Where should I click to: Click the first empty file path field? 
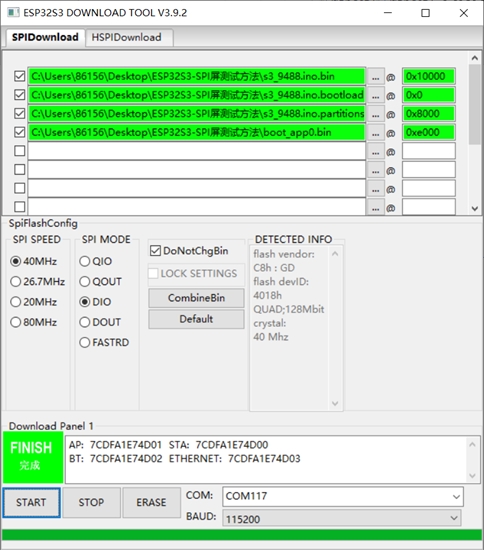(x=197, y=151)
